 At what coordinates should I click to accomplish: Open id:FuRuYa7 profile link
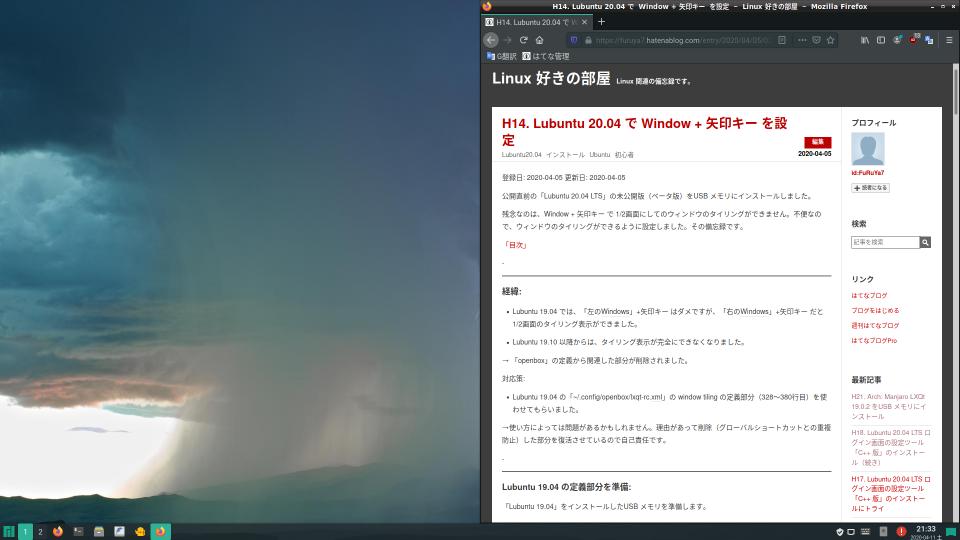click(x=868, y=173)
